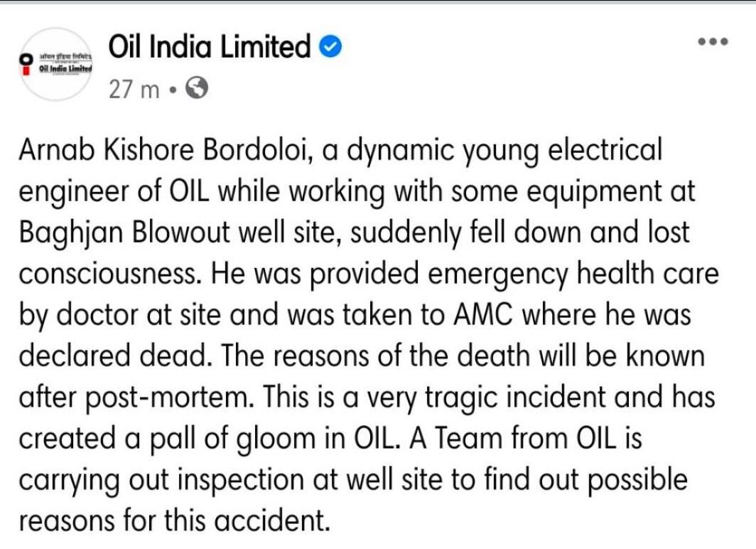Viewport: 756px width, 549px height.
Task: Click the globe public audience icon
Action: click(x=197, y=88)
